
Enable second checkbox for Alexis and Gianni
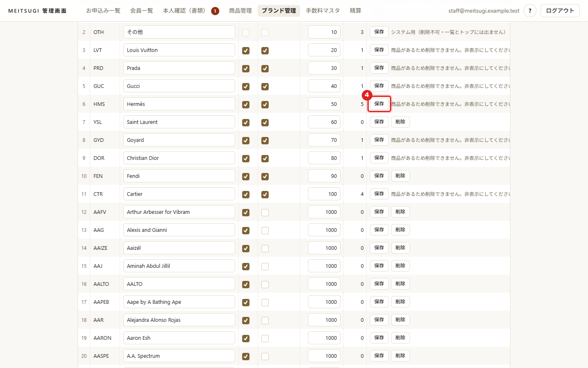265,231
